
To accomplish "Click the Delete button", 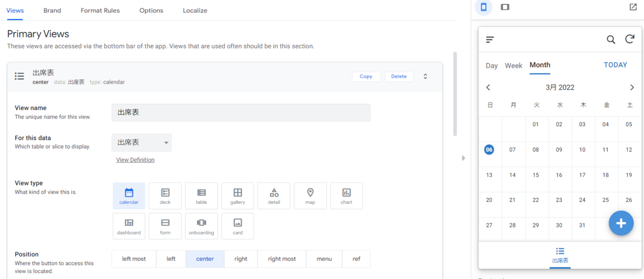I will (x=399, y=76).
